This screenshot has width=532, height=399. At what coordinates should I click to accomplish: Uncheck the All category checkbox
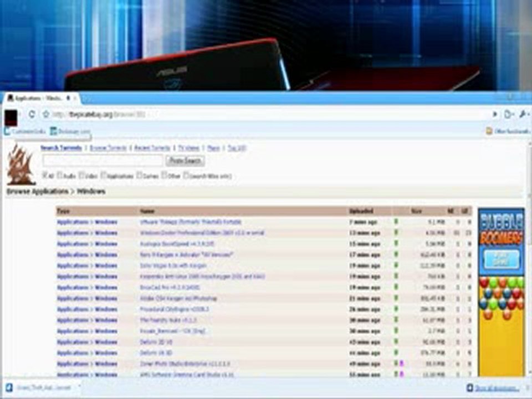click(45, 176)
